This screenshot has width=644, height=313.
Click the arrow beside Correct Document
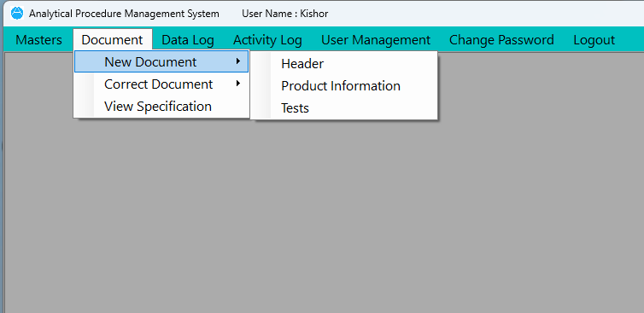[x=237, y=84]
